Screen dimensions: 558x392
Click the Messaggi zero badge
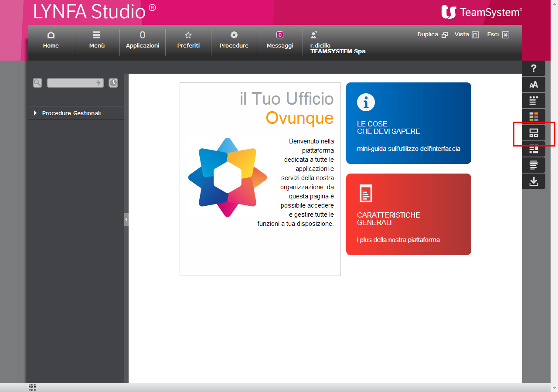tap(280, 35)
